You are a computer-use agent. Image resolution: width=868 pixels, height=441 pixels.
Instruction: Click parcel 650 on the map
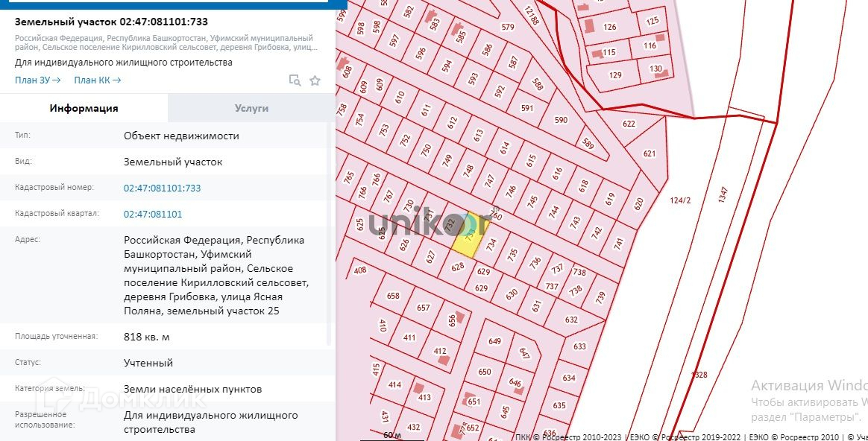pos(485,372)
